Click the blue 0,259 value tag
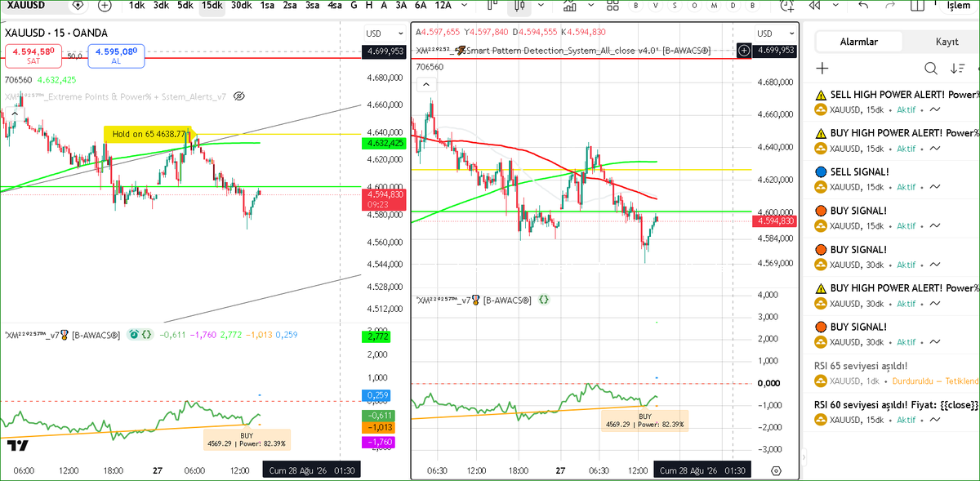The image size is (980, 481). [x=378, y=395]
